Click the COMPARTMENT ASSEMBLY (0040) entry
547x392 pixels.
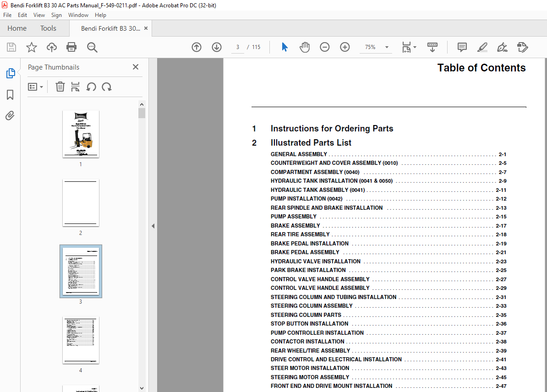(388, 172)
